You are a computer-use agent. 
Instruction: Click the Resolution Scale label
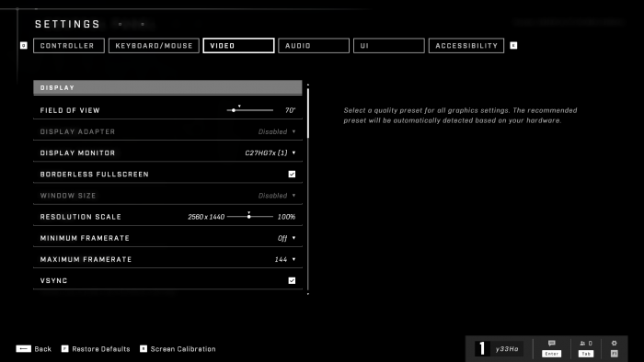pyautogui.click(x=81, y=217)
